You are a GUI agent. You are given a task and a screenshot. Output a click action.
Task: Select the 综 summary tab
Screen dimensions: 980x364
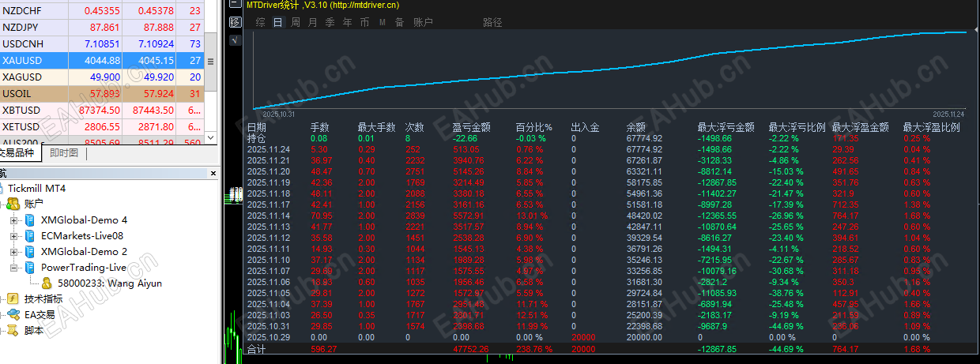pos(260,22)
